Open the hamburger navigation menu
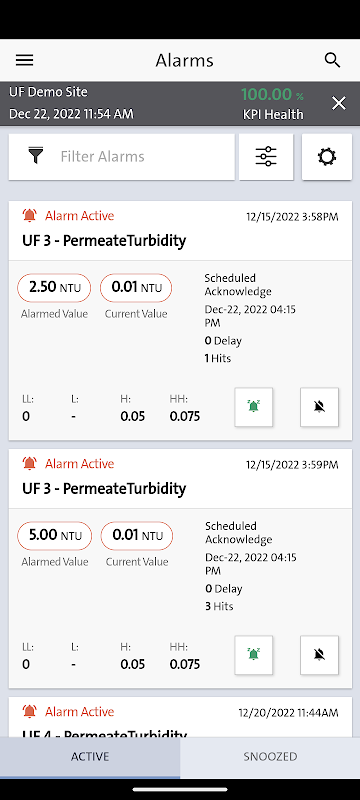Image resolution: width=360 pixels, height=800 pixels. click(x=24, y=60)
